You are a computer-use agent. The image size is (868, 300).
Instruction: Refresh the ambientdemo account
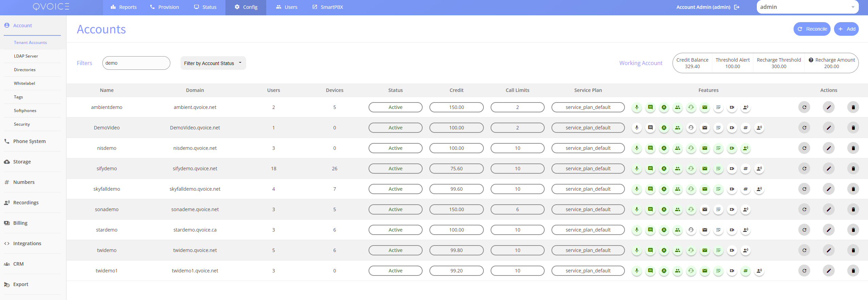(804, 107)
